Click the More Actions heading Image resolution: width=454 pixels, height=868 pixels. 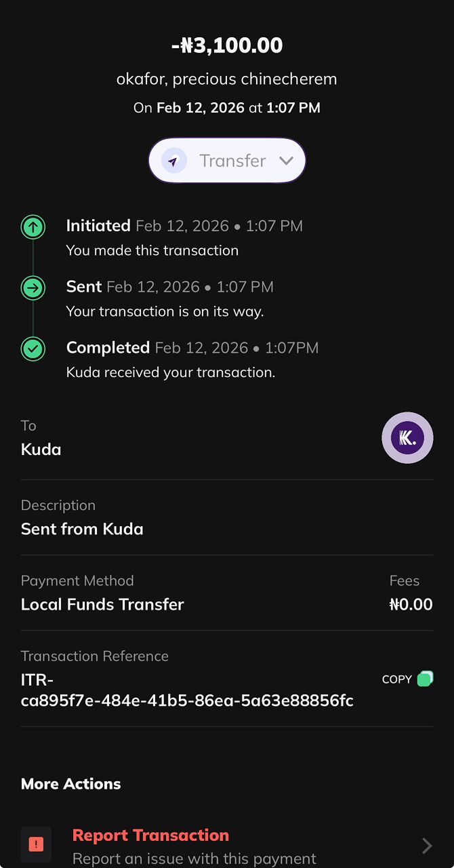[x=71, y=784]
